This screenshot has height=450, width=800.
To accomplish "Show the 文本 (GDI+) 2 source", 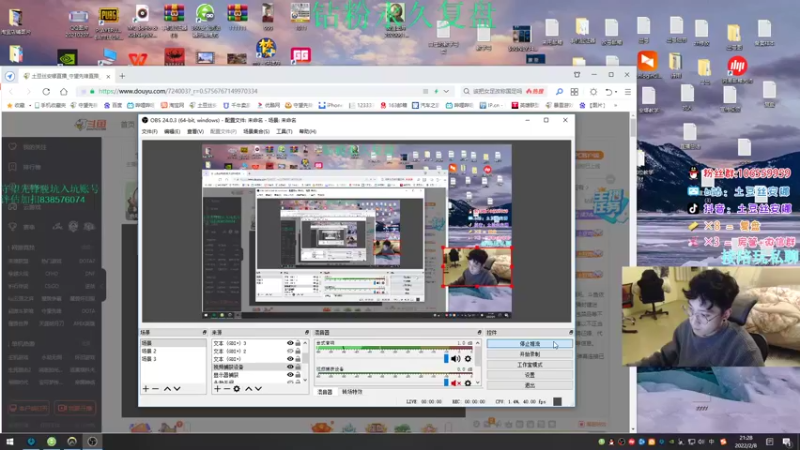I will coord(290,351).
